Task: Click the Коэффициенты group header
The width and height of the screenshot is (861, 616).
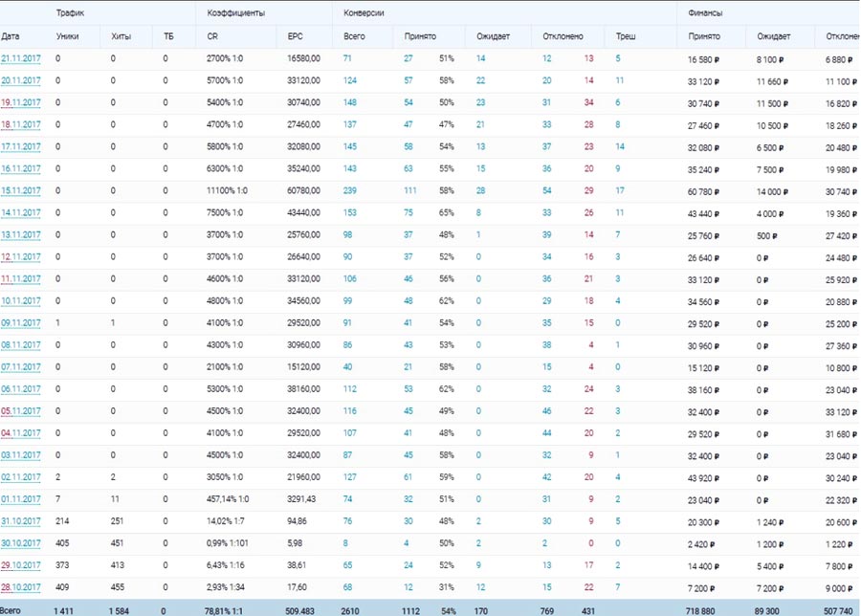Action: point(236,12)
